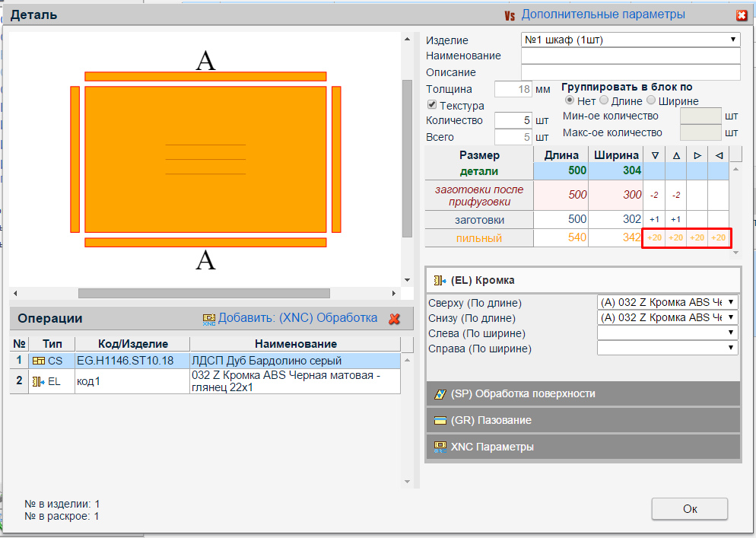This screenshot has height=538, width=756.
Task: Click Добавить: (XNC) Обработка link
Action: [297, 318]
